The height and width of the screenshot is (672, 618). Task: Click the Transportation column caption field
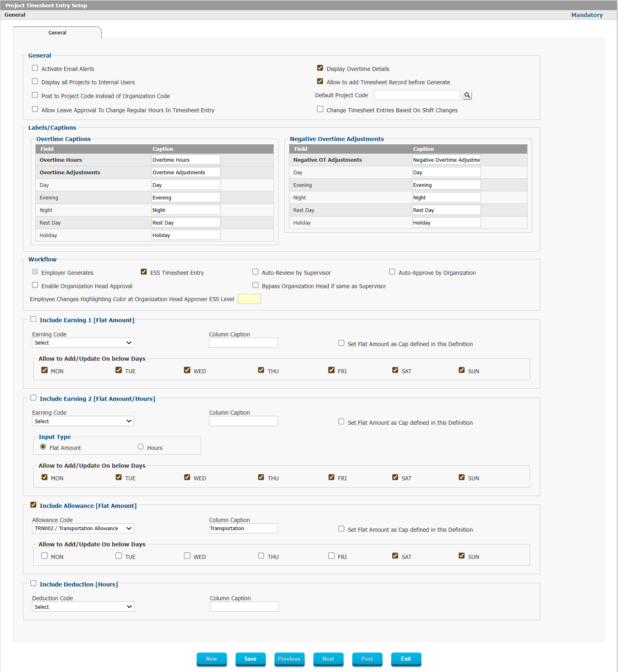click(x=244, y=529)
